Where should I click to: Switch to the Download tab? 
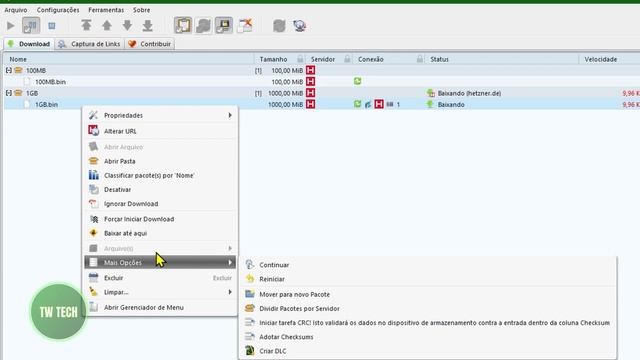(29, 44)
